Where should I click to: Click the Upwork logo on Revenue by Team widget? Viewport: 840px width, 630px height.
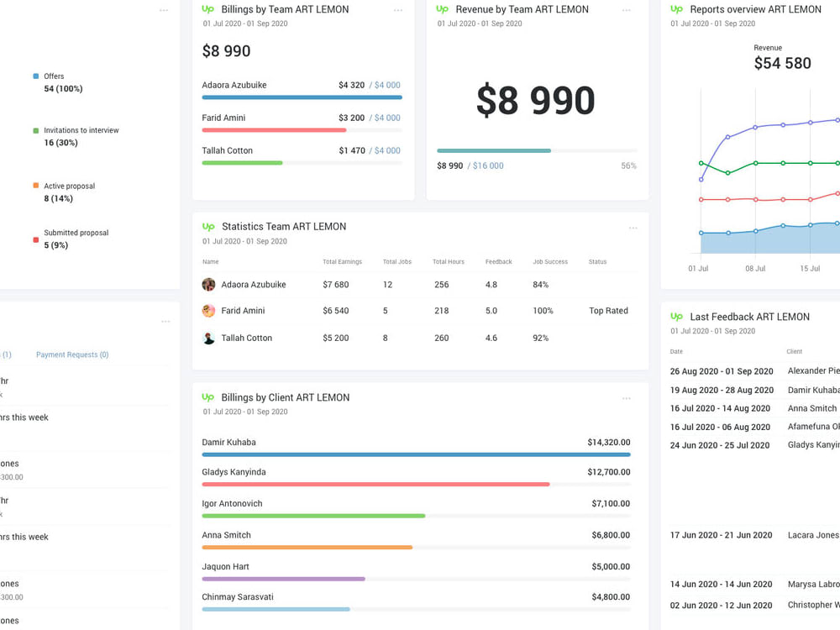coord(443,9)
